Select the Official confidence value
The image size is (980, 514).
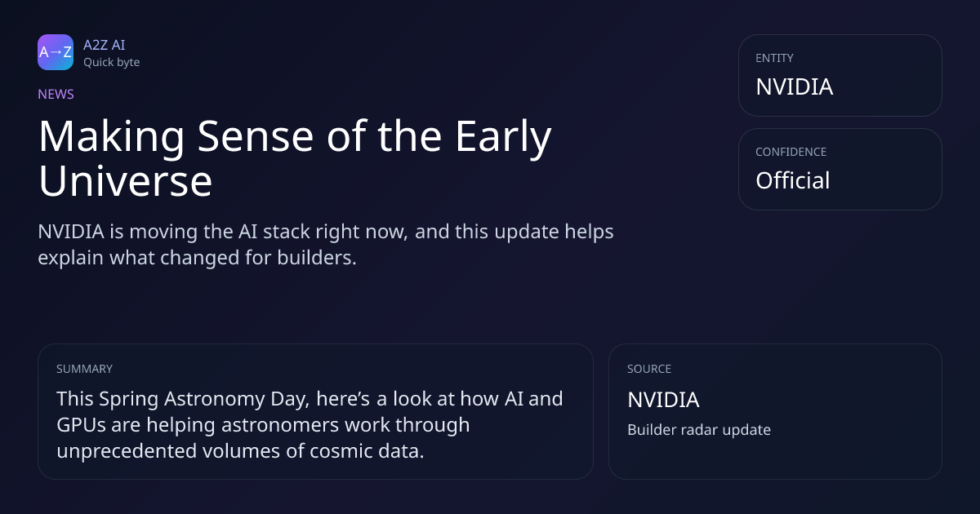point(792,180)
